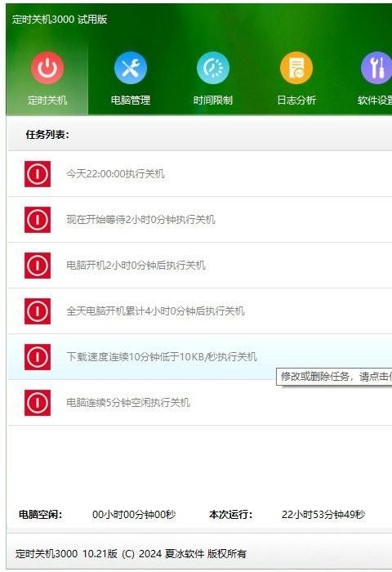Select the task 全天电脑开机累计4小时0分钟后执行关机

coord(200,311)
